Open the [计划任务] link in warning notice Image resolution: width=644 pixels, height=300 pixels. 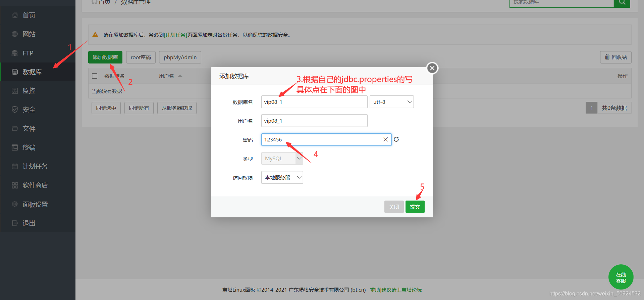tap(175, 35)
